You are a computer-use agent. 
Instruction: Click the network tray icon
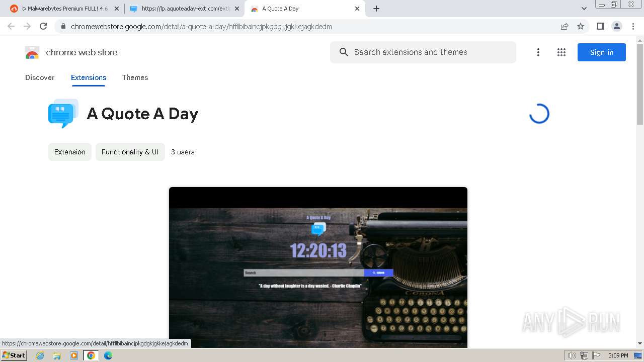(x=584, y=355)
